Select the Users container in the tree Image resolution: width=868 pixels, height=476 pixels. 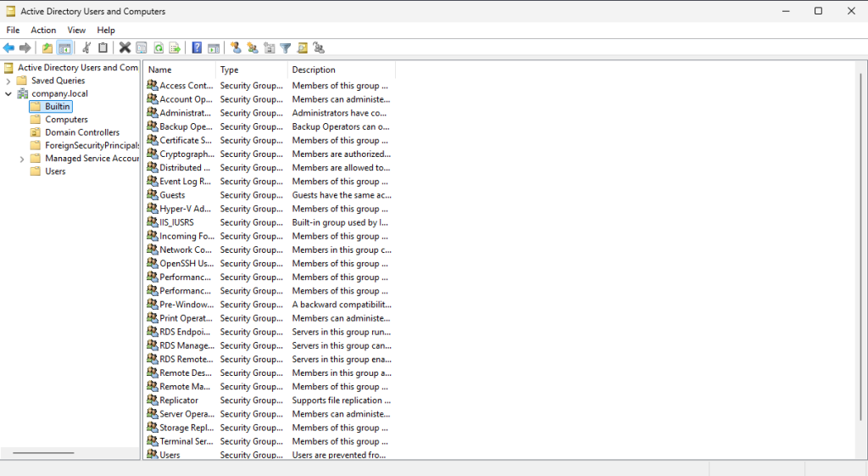[x=55, y=171]
